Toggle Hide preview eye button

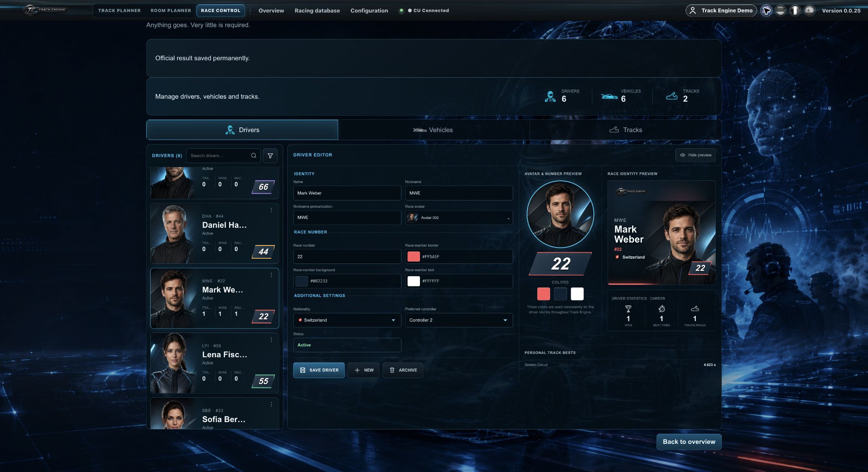pos(695,155)
